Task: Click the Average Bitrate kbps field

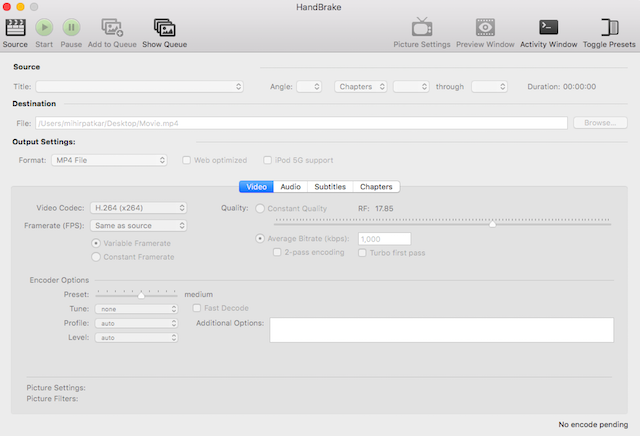Action: click(x=384, y=239)
